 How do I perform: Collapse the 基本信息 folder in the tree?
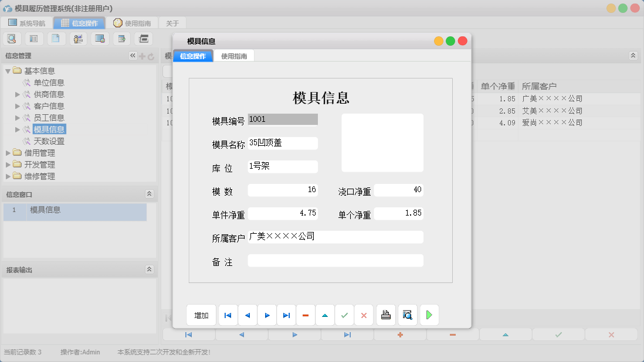point(8,70)
